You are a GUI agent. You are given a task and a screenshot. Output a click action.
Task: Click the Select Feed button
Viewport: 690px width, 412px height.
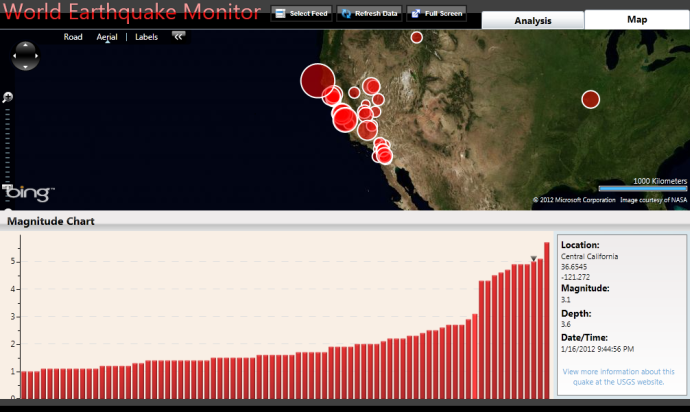(301, 14)
